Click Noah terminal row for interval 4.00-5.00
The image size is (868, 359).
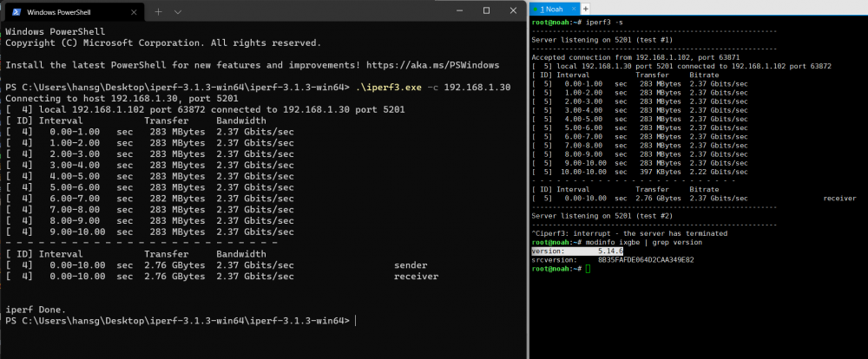click(x=640, y=119)
